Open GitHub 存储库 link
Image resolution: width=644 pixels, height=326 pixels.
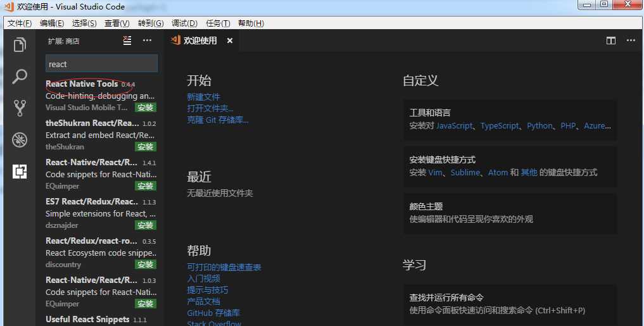[213, 313]
